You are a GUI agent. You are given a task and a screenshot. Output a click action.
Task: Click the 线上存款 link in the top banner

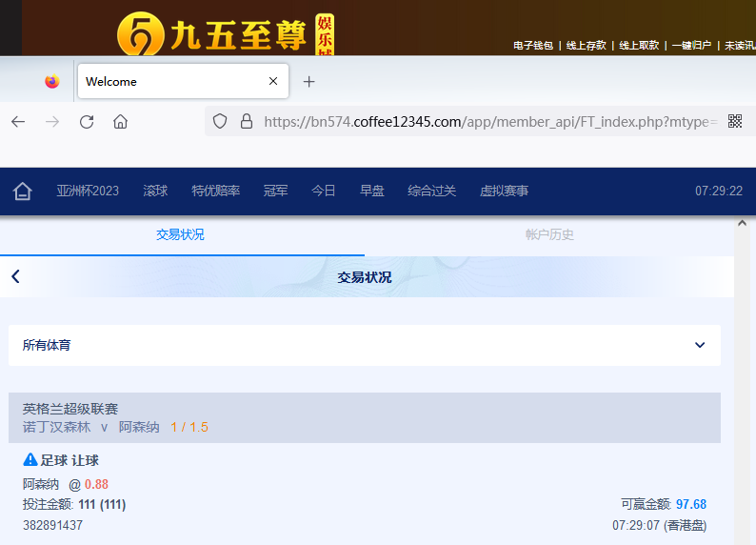tap(586, 45)
